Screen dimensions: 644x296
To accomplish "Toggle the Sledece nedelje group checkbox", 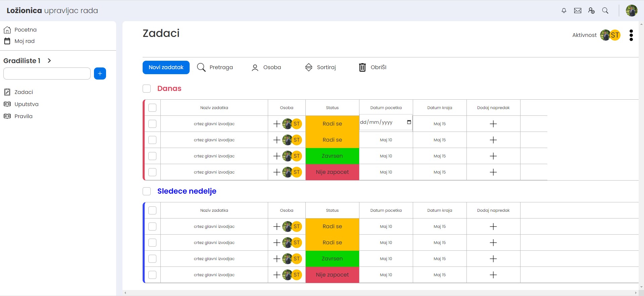I will point(147,191).
